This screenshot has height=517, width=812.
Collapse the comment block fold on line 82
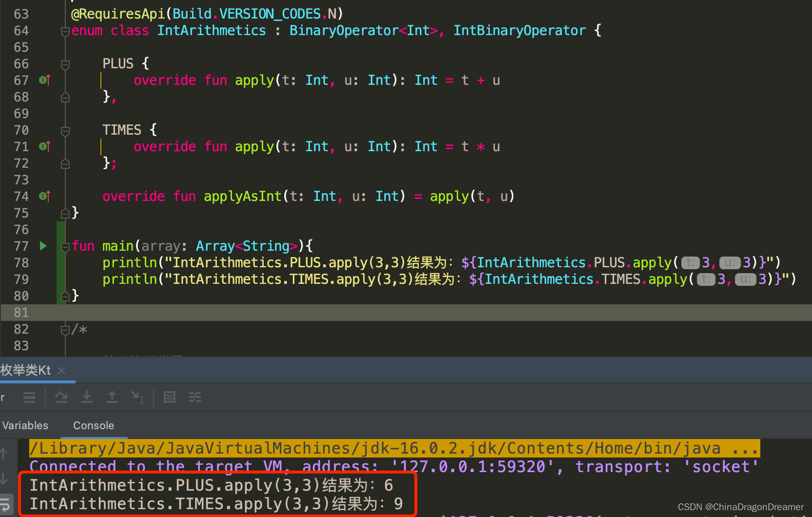click(65, 330)
